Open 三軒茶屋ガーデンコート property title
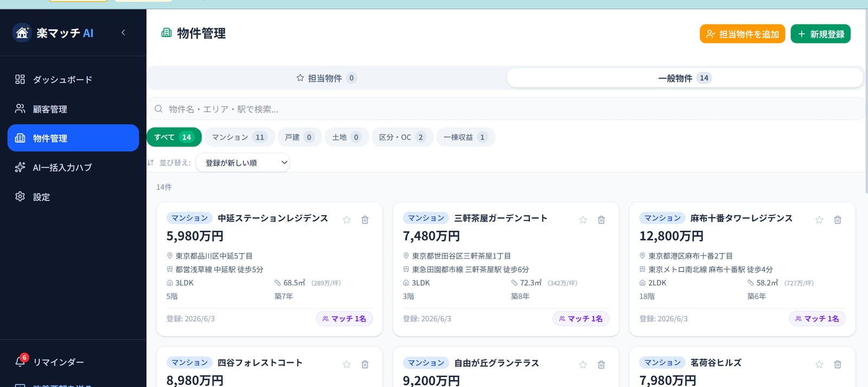The image size is (868, 387). [501, 218]
